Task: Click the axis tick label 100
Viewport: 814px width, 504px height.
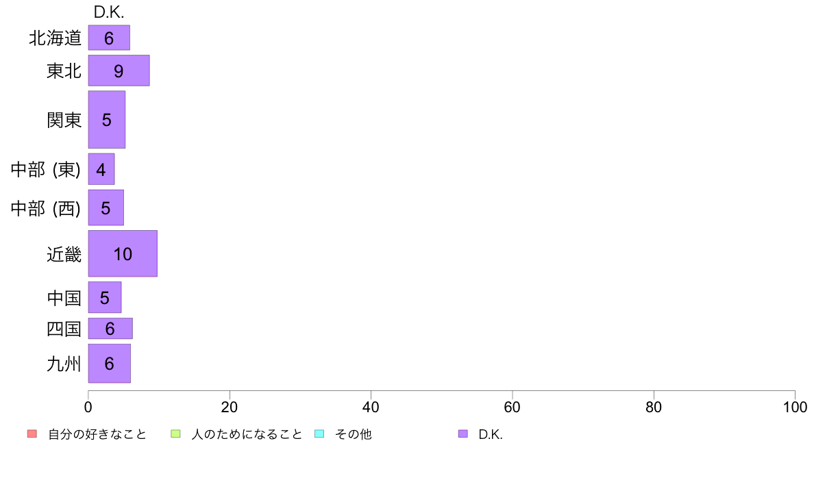Action: click(795, 407)
